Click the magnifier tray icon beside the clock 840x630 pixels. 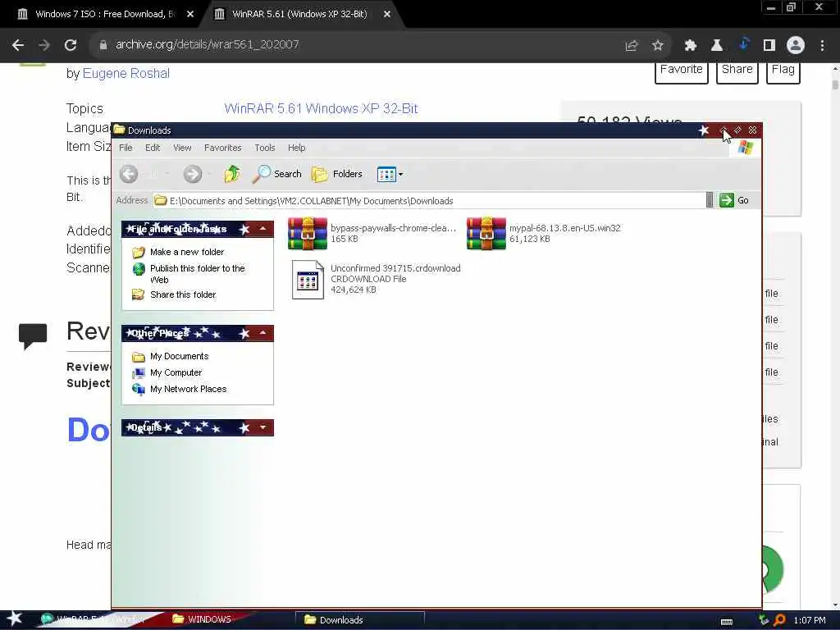tap(779, 620)
